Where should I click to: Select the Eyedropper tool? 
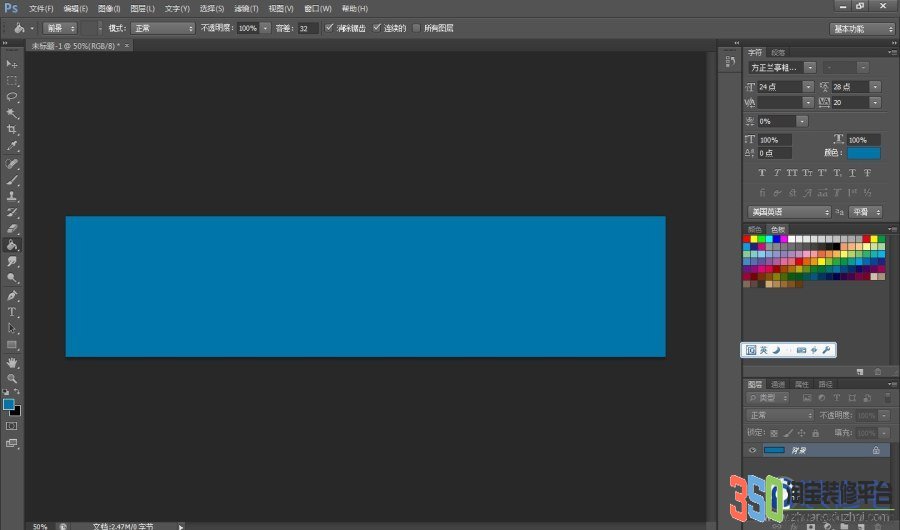[11, 146]
